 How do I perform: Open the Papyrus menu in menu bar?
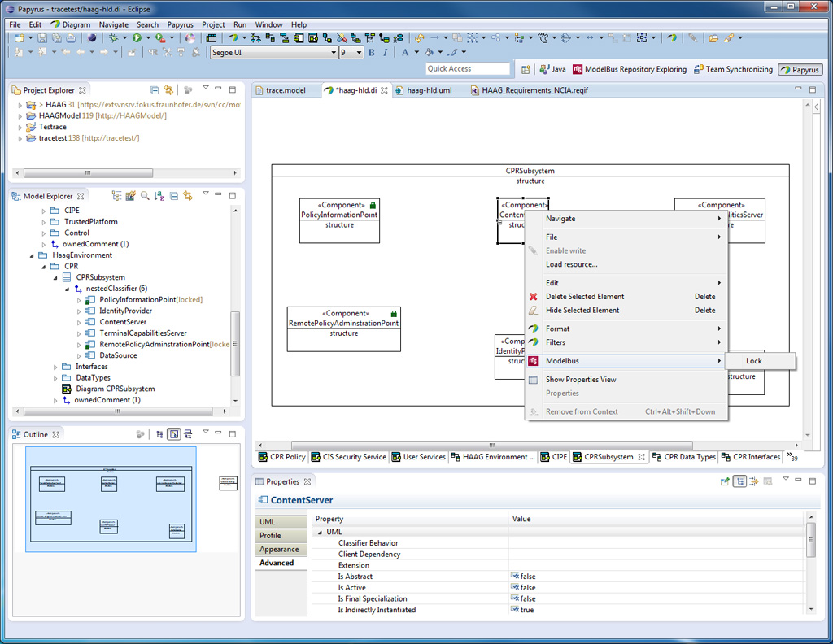click(x=180, y=24)
